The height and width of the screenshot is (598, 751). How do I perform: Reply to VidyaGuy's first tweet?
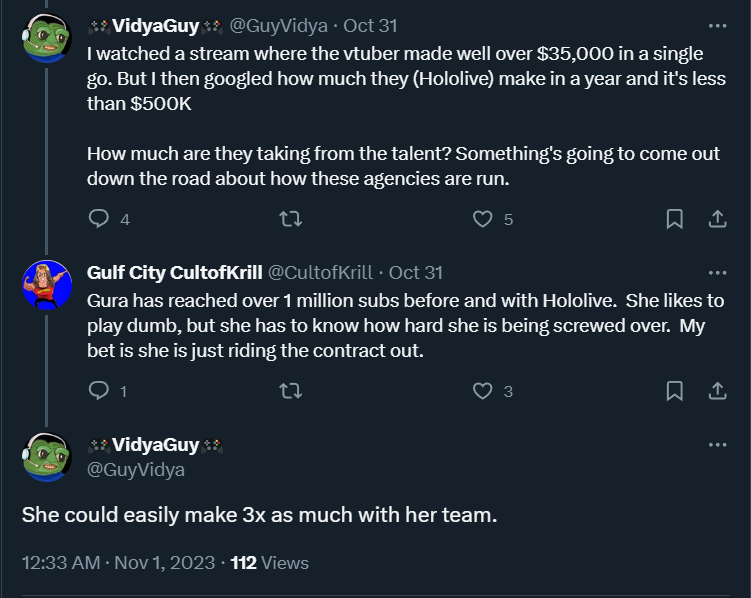tap(99, 218)
